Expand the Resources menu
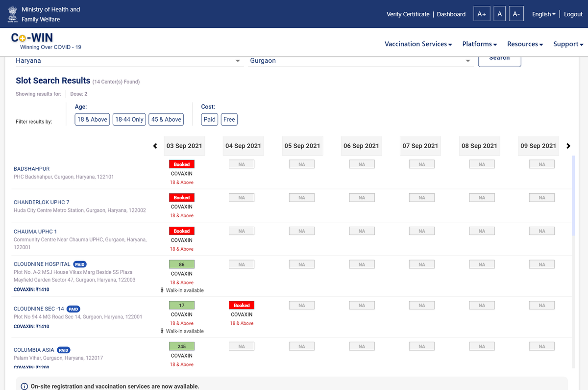588x390 pixels. pos(525,44)
